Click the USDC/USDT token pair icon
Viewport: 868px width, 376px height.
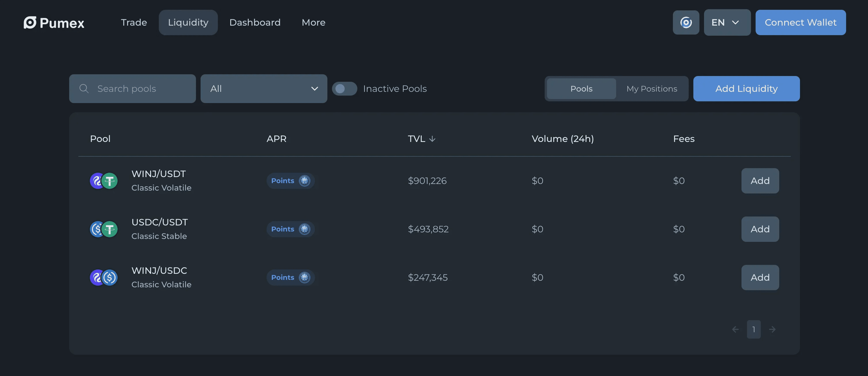click(103, 229)
